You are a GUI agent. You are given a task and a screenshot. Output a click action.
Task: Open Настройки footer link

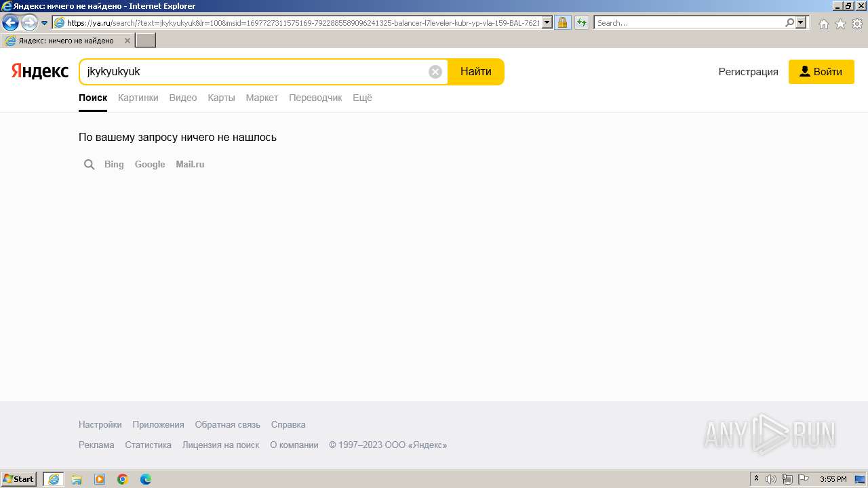[100, 424]
